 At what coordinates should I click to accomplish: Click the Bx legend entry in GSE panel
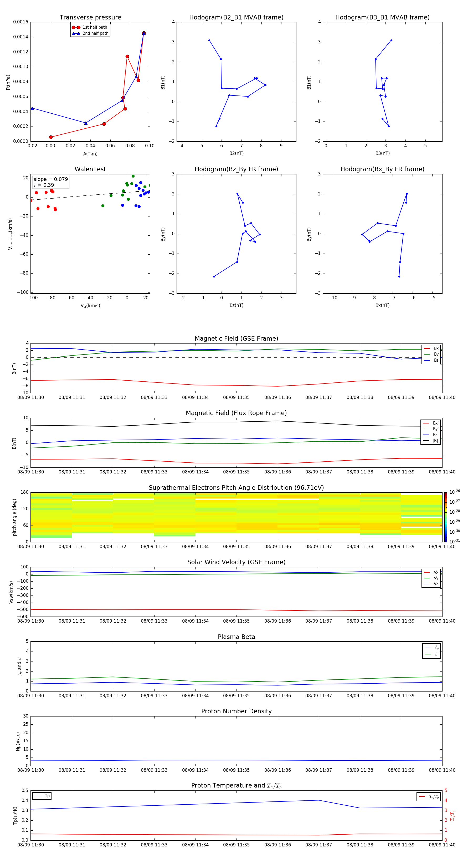[x=431, y=349]
